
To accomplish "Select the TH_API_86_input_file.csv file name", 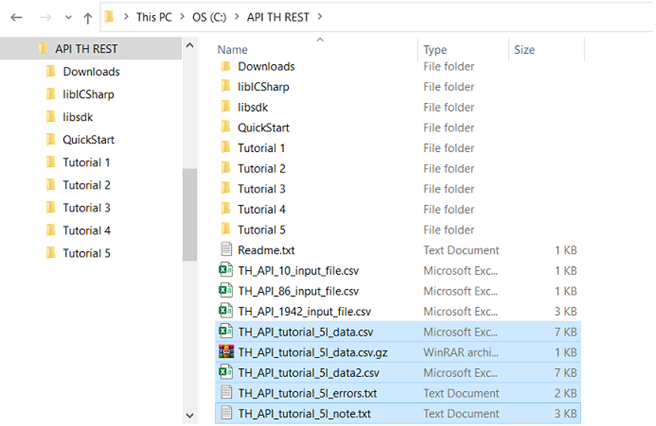I will 298,291.
